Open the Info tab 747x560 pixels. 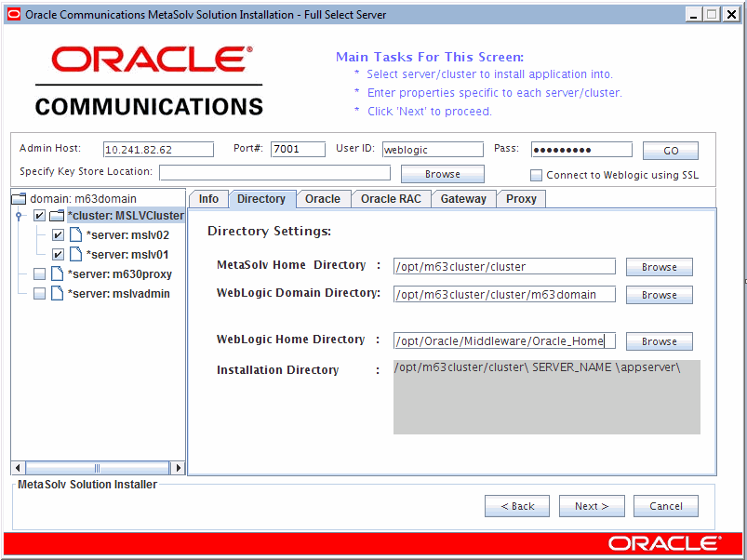[x=208, y=198]
